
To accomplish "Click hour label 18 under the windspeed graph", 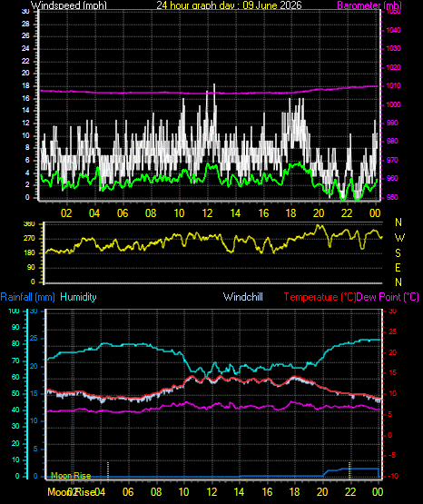I will point(291,213).
